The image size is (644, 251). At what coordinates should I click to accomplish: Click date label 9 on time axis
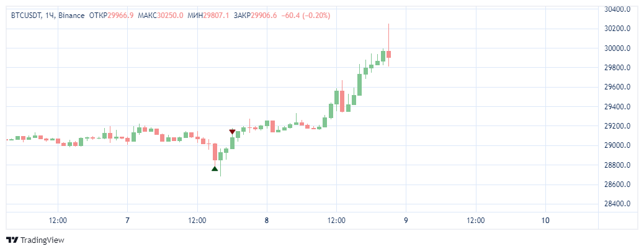406,220
